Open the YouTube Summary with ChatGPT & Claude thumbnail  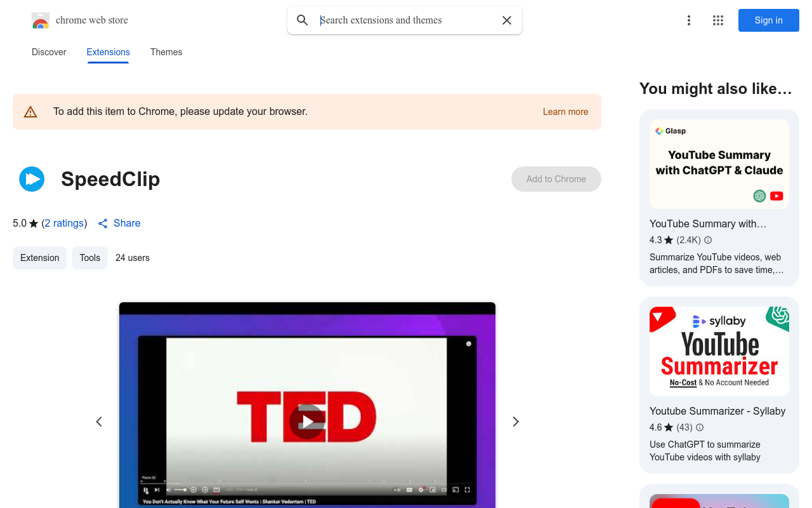point(719,164)
